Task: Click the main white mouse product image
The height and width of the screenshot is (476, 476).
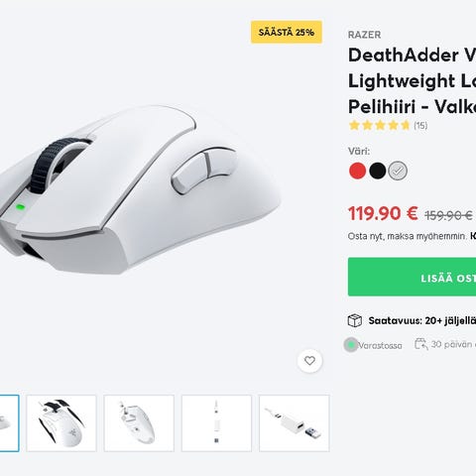Action: point(139,190)
